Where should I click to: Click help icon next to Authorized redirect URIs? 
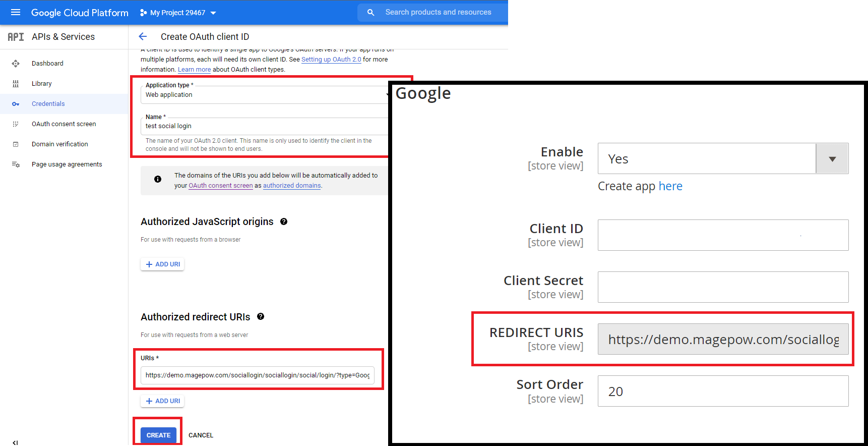pos(261,316)
